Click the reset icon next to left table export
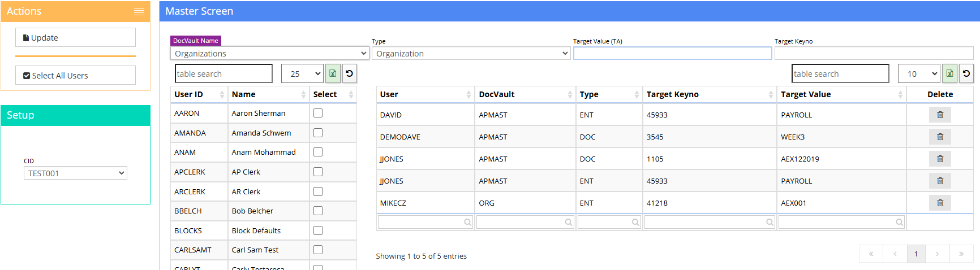 pos(350,73)
